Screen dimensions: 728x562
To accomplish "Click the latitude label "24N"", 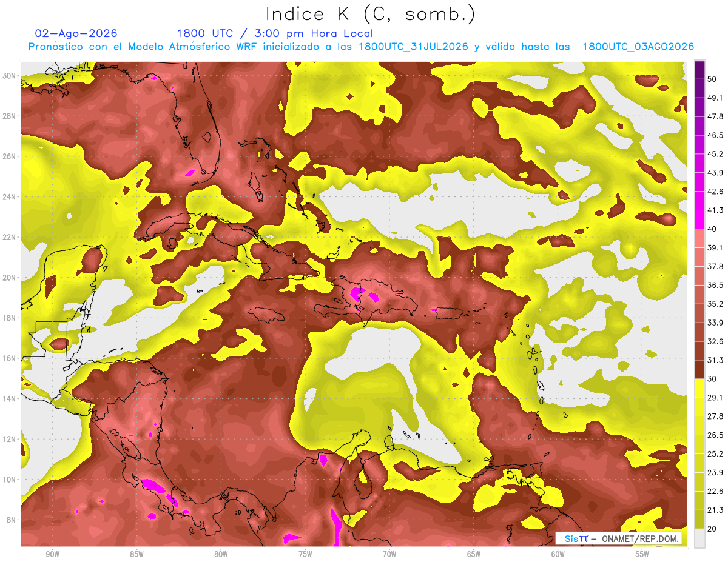I will tap(8, 197).
